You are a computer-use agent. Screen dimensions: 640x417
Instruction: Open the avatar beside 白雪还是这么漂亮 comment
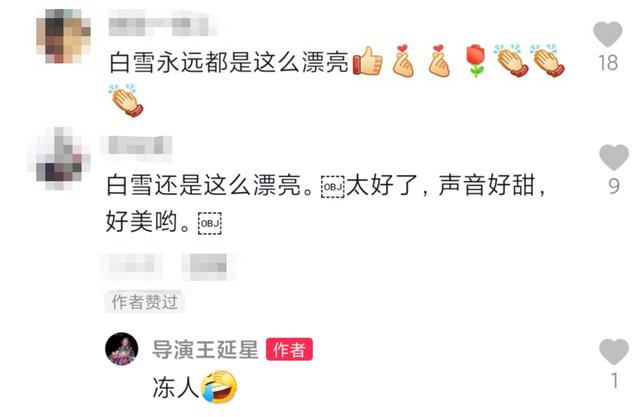pos(58,158)
